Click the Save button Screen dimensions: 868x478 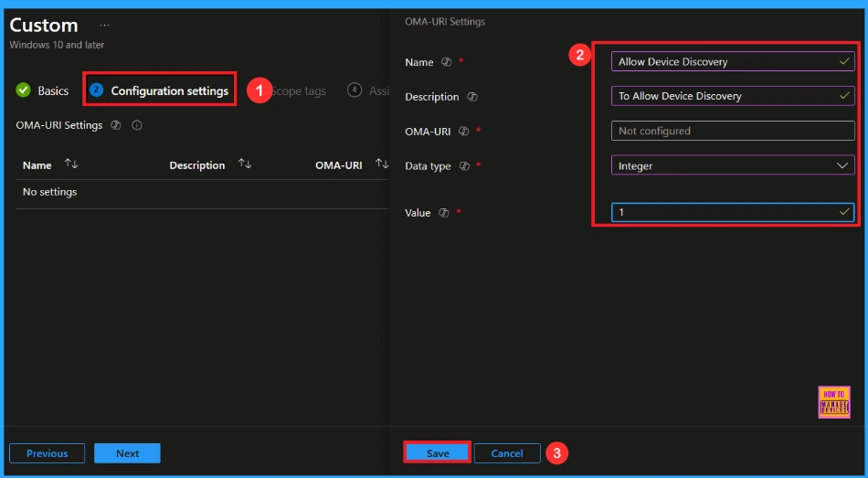pos(438,453)
